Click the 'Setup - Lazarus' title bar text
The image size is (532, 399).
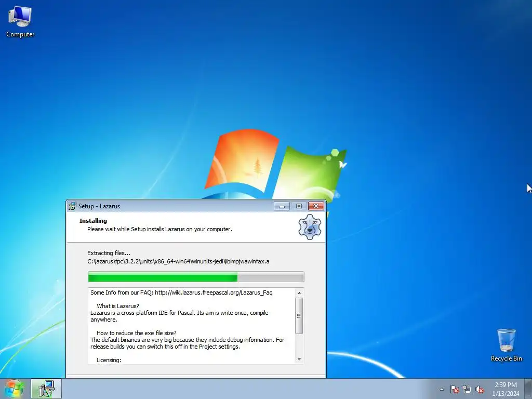99,206
